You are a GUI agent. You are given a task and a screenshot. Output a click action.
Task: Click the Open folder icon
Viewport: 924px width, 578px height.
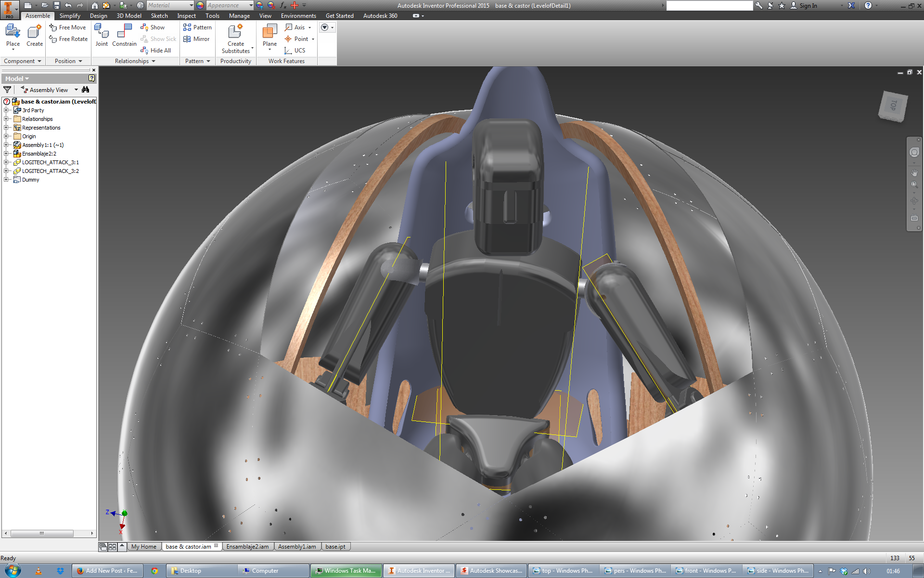[x=44, y=5]
